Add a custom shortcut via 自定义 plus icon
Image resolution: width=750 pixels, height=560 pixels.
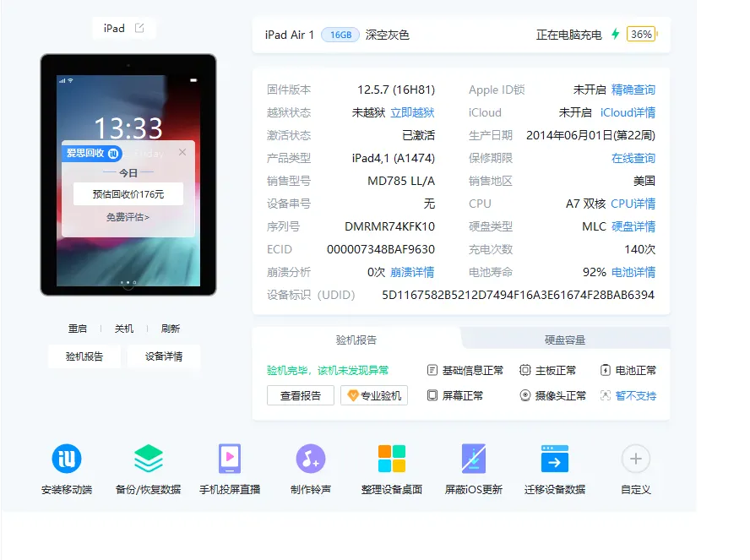click(x=636, y=459)
